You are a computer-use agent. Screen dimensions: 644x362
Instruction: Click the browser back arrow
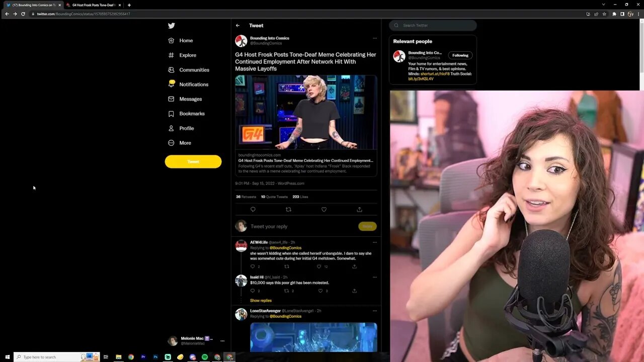[7, 14]
